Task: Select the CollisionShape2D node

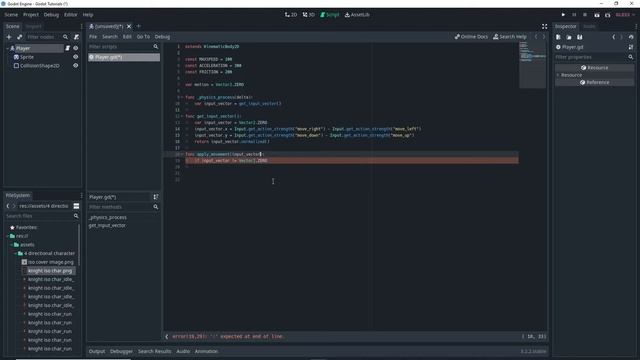Action: [x=39, y=65]
